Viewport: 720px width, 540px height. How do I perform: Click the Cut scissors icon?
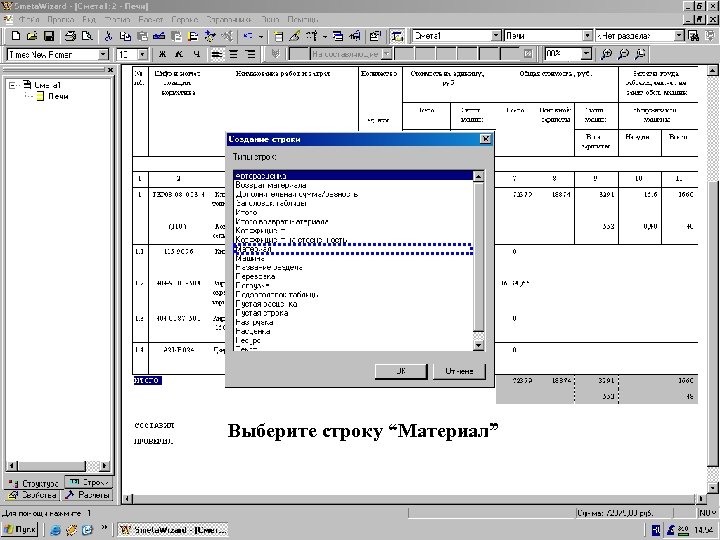click(108, 36)
